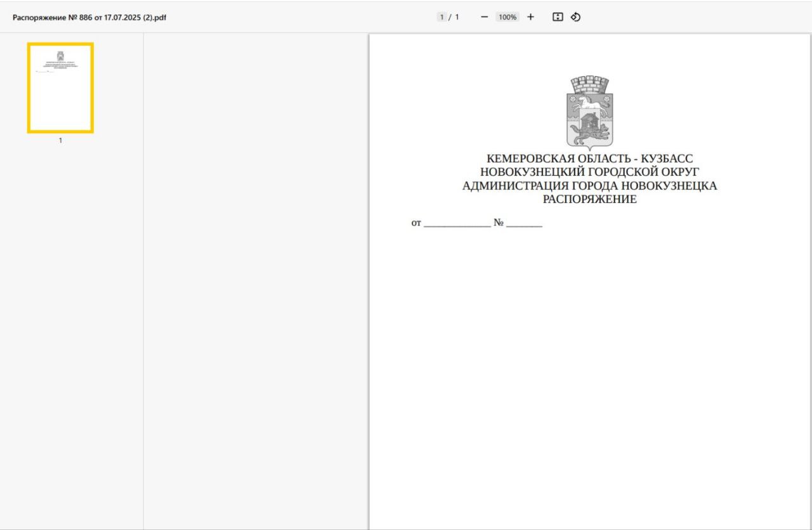The height and width of the screenshot is (530, 812).
Task: Click the blank date line after 'от'
Action: coord(457,225)
